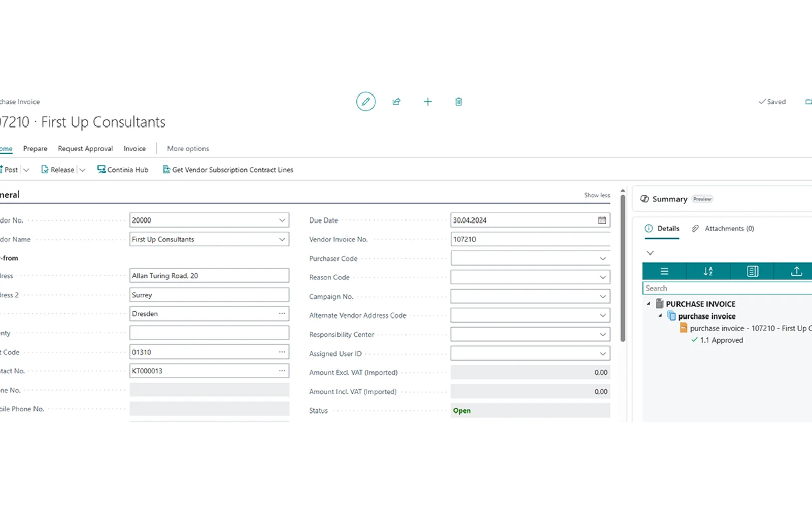Click Show less link
Viewport: 812px width, 508px height.
click(x=597, y=195)
